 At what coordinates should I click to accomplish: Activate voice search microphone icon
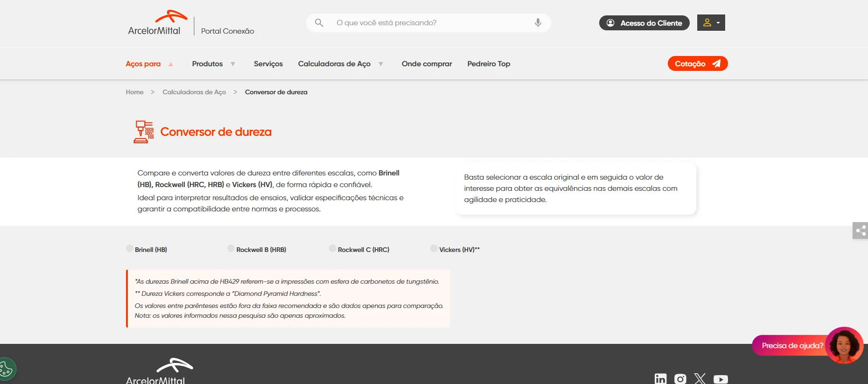tap(538, 23)
